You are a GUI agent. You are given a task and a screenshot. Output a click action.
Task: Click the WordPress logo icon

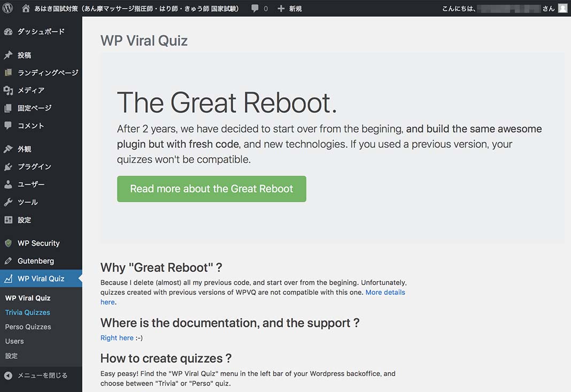(x=7, y=8)
